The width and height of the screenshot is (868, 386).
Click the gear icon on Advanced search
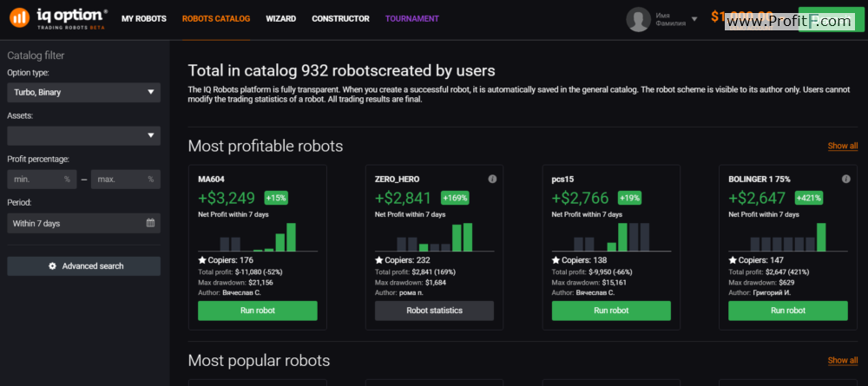pyautogui.click(x=53, y=266)
